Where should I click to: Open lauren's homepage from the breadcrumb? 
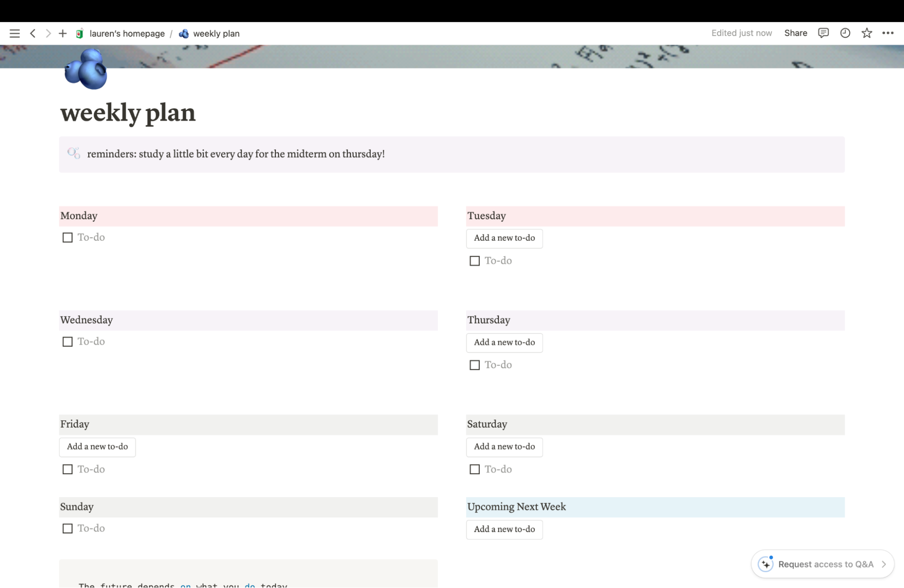click(x=127, y=33)
